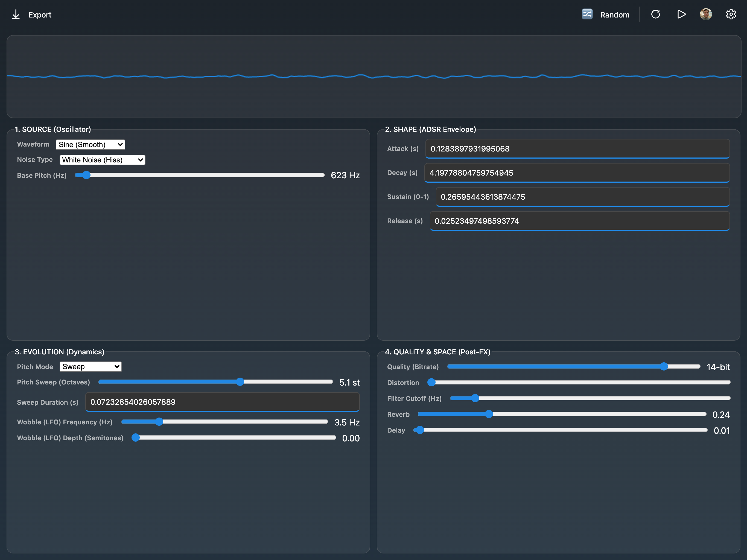This screenshot has width=747, height=560.
Task: Click the Release (s) input field
Action: tap(580, 221)
